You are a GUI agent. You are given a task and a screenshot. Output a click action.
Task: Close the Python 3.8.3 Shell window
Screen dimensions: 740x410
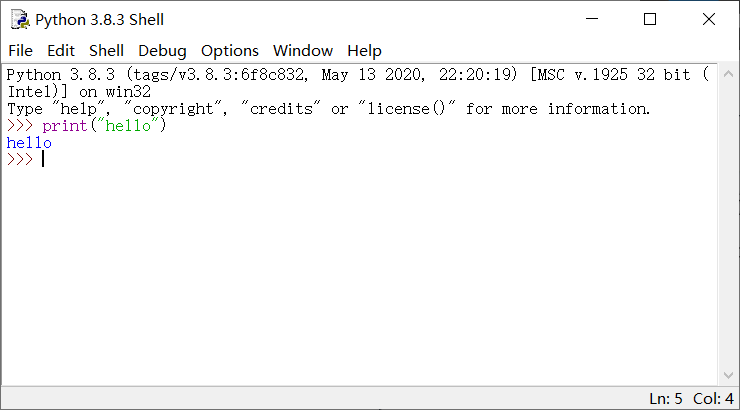(709, 19)
